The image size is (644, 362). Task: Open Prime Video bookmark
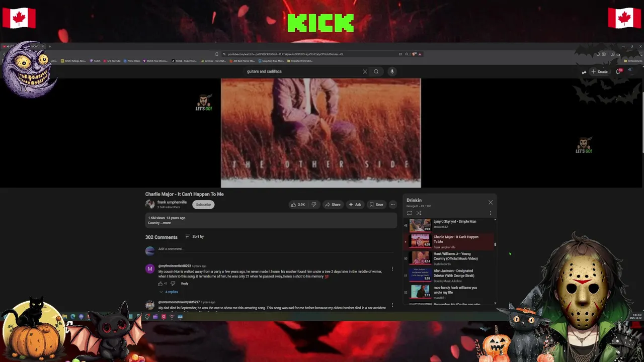pos(131,61)
